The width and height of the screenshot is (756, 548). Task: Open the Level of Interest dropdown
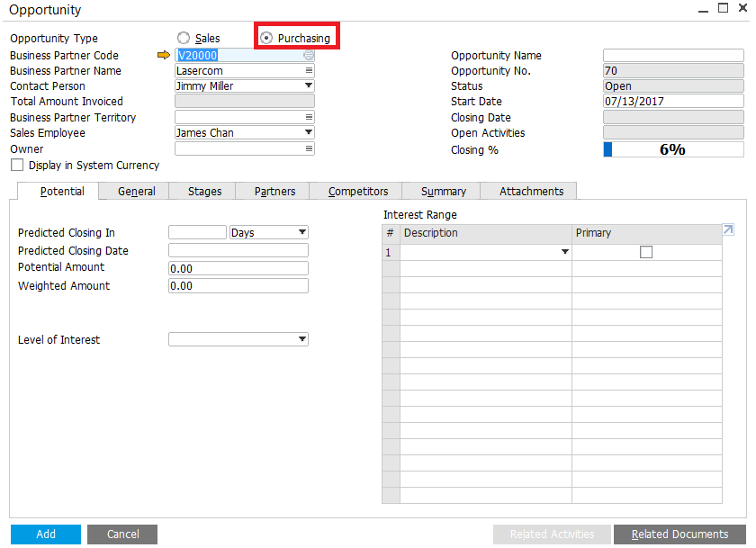tap(301, 340)
